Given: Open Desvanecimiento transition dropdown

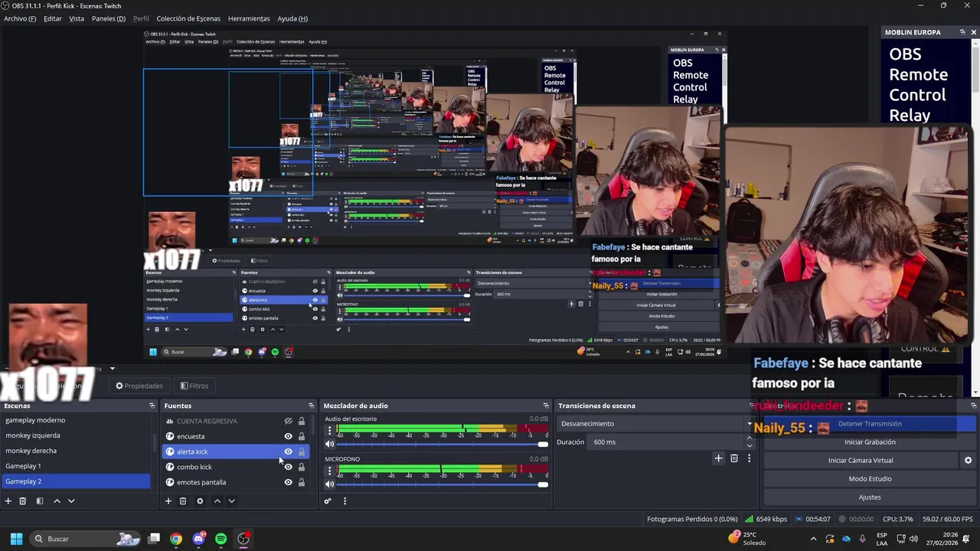Looking at the screenshot, I should tap(656, 424).
